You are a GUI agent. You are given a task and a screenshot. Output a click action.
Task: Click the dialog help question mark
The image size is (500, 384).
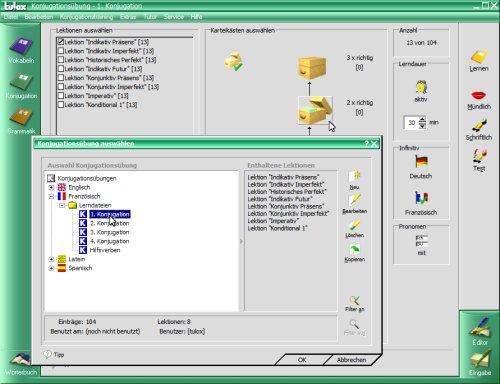366,143
